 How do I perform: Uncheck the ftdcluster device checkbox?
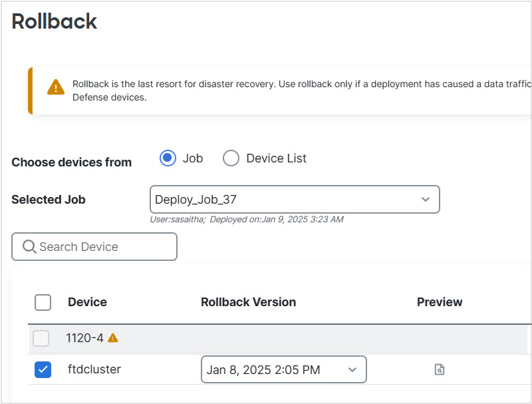pyautogui.click(x=43, y=369)
